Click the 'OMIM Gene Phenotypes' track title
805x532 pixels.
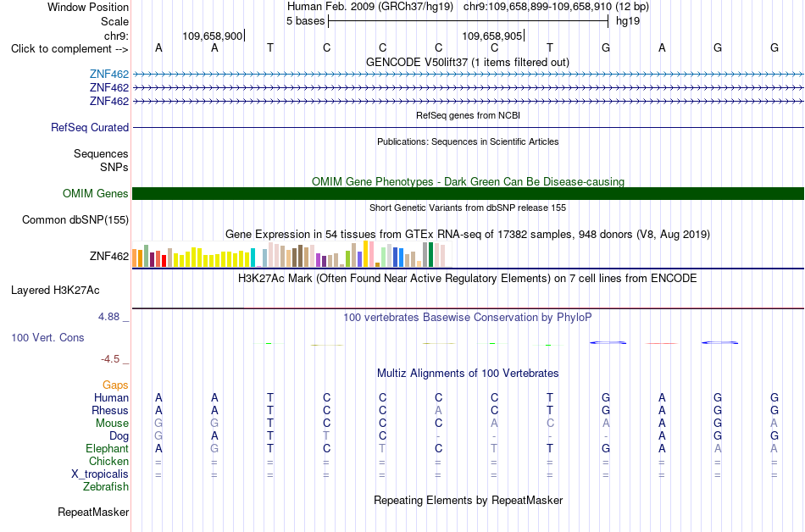tap(468, 181)
